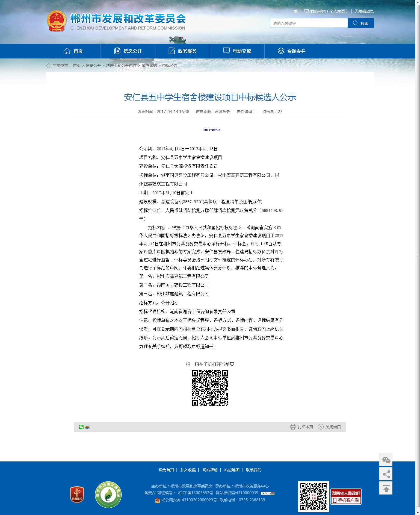Click the monitor icon beside 我的郴州
The width and height of the screenshot is (420, 515).
coord(306,11)
